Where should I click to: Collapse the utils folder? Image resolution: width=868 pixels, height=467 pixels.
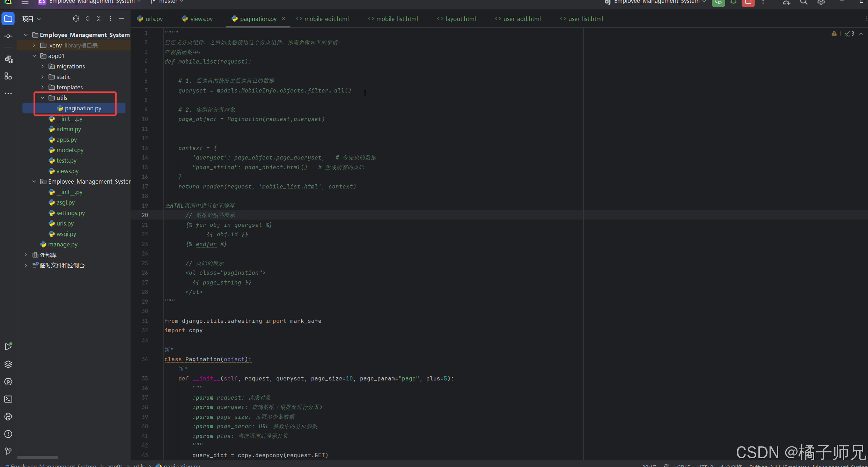(43, 98)
